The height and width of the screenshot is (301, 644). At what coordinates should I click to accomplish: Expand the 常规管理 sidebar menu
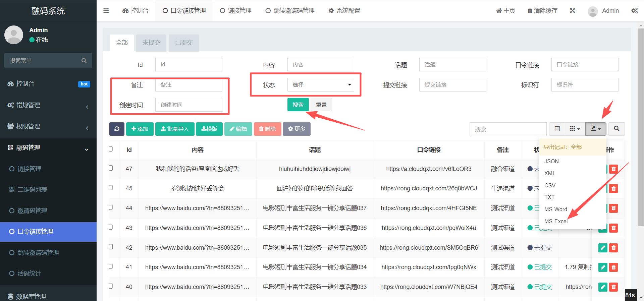click(x=48, y=105)
